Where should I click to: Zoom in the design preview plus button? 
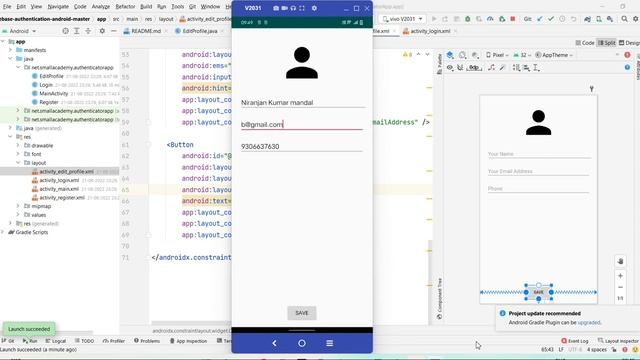coord(620,276)
